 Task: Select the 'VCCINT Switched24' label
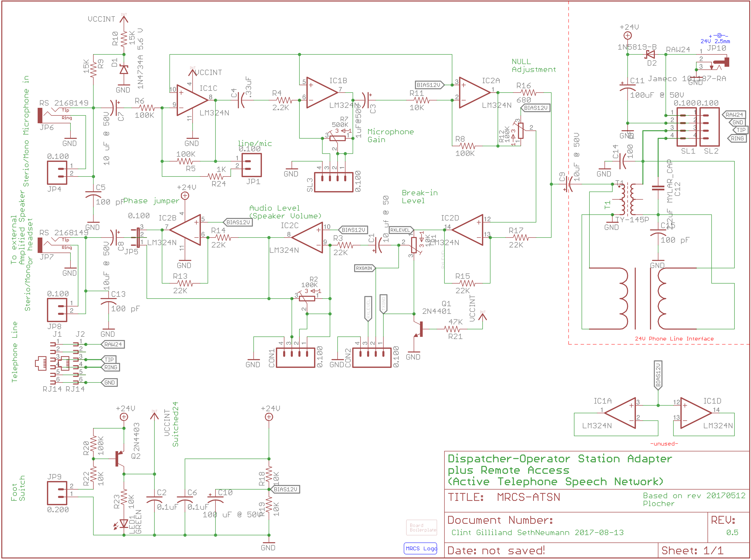[171, 424]
